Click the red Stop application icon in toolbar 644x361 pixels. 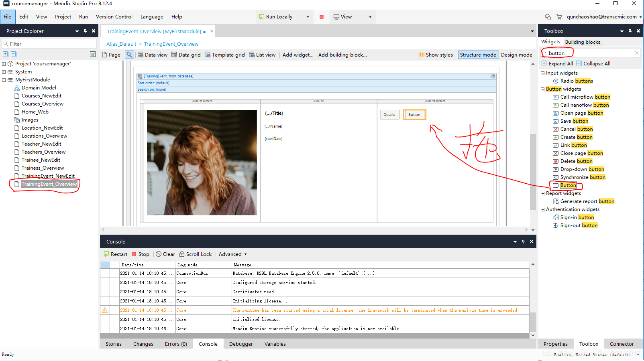click(x=322, y=17)
